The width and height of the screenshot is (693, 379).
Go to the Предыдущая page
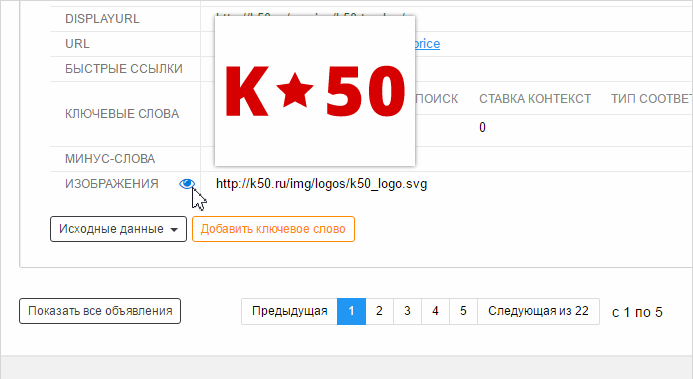pos(289,311)
